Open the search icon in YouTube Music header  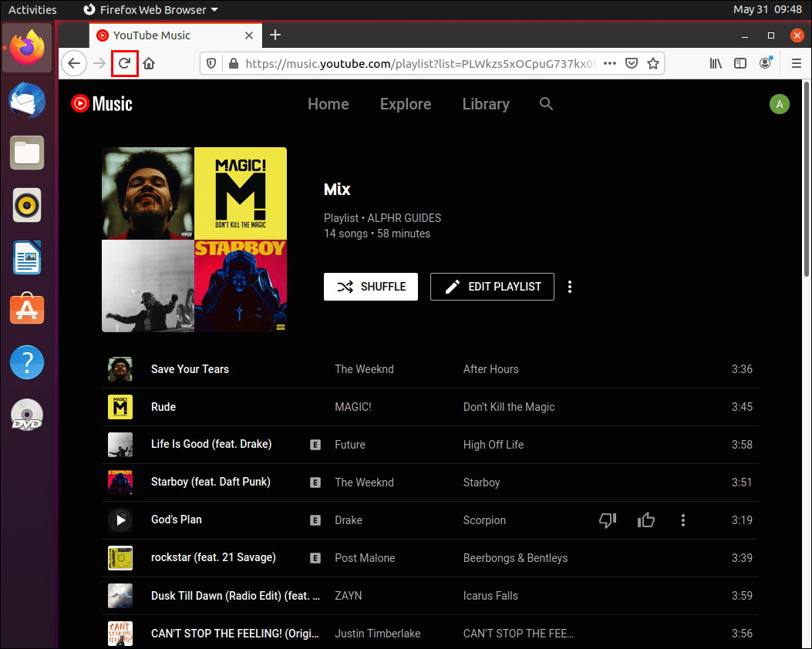tap(546, 104)
